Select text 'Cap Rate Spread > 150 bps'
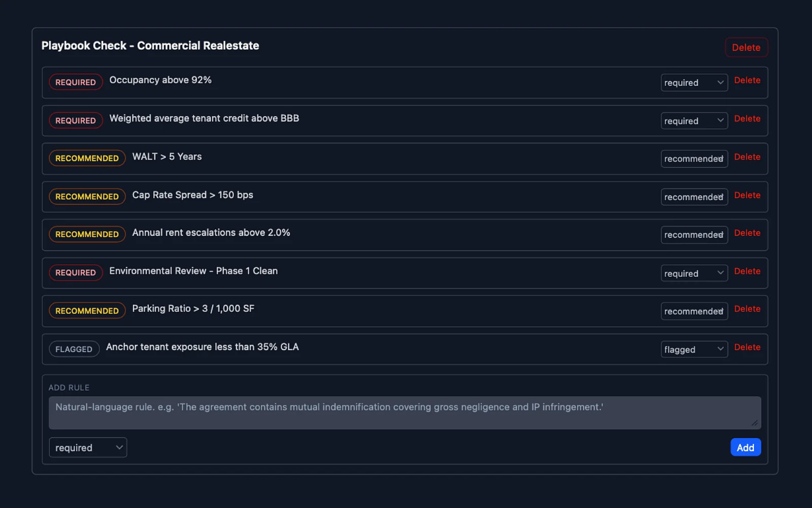This screenshot has width=812, height=508. pyautogui.click(x=192, y=195)
